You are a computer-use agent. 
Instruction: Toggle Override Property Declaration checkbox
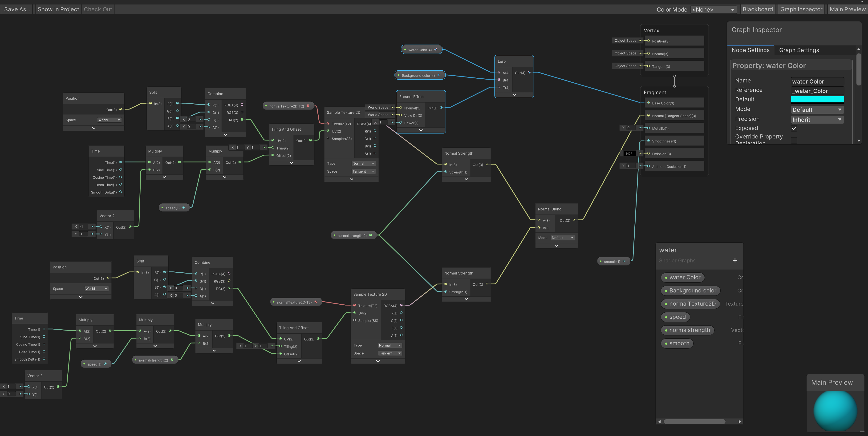pos(794,140)
